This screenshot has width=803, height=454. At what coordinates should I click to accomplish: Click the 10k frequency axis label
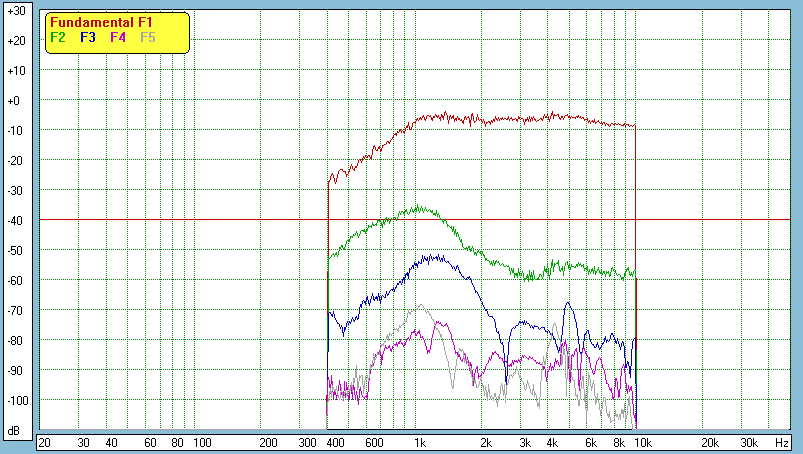click(x=641, y=442)
